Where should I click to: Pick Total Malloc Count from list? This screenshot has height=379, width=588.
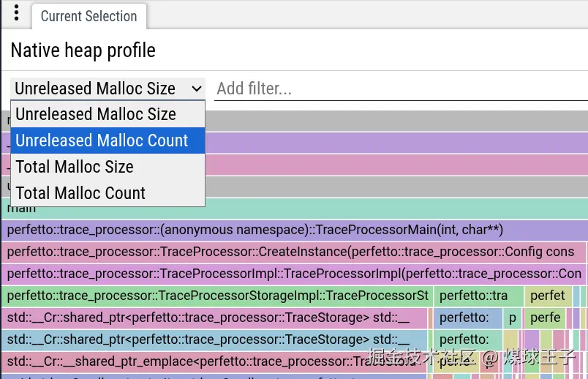click(x=108, y=193)
